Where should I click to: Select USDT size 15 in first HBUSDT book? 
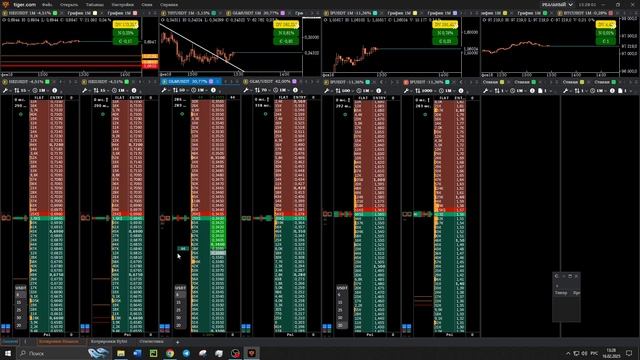(x=20, y=302)
